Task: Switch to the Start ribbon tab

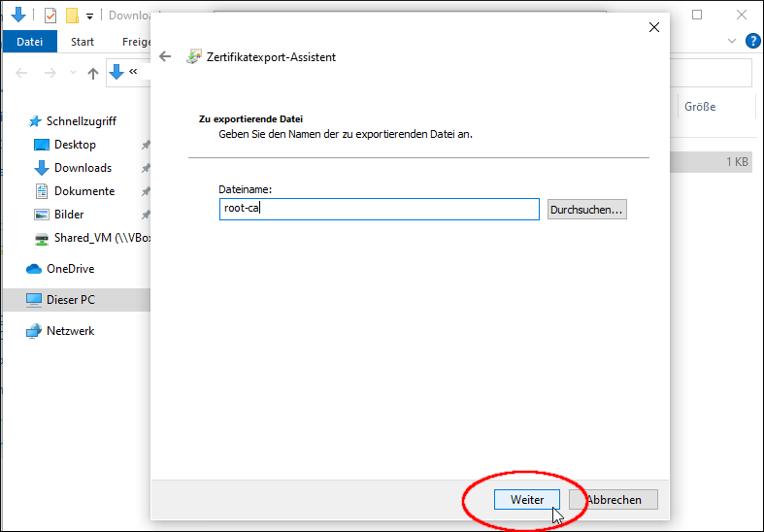Action: coord(83,42)
